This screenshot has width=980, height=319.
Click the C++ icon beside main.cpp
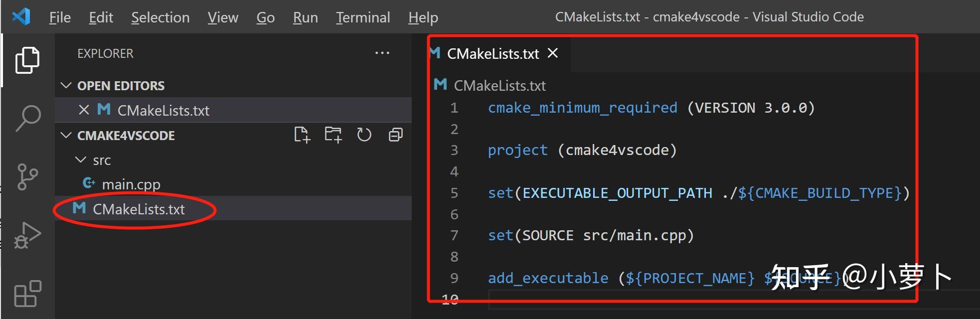(x=89, y=183)
